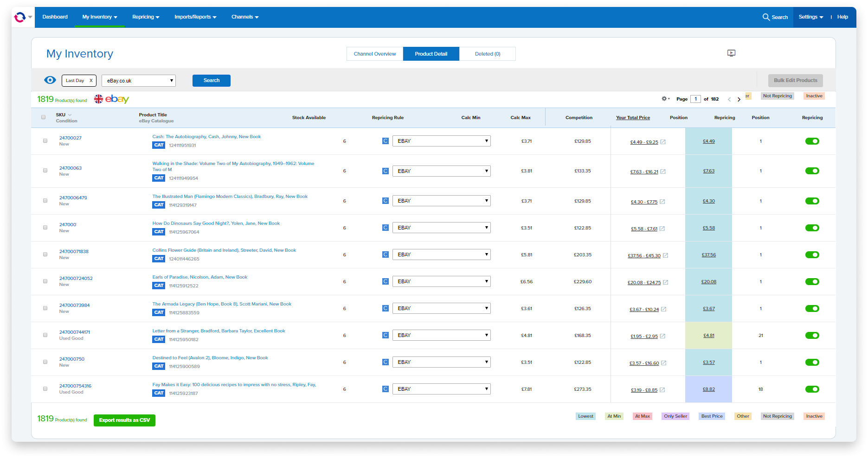The image size is (868, 458).
Task: Expand EBAY repricing rule dropdown for SKU 247000
Action: click(x=441, y=228)
